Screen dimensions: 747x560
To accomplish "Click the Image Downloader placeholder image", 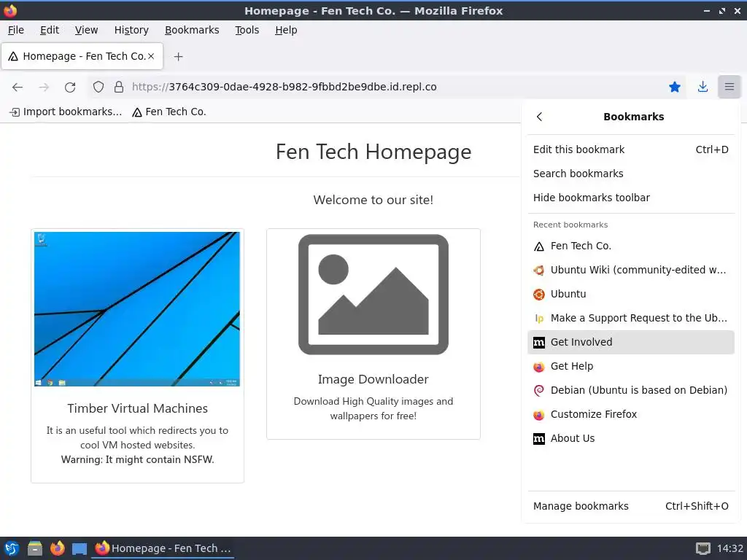I will point(373,295).
